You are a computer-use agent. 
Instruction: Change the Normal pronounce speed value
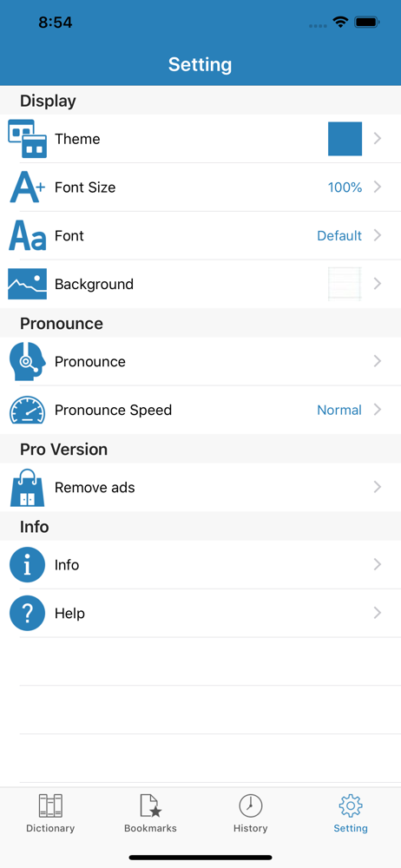339,411
